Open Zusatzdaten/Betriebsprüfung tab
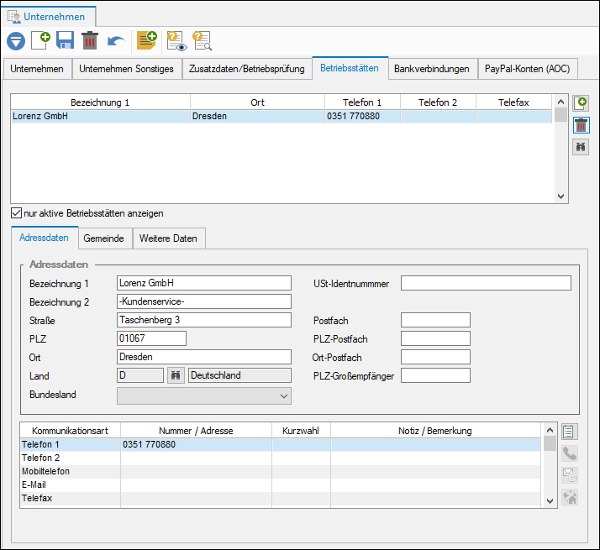This screenshot has height=550, width=600. 246,69
